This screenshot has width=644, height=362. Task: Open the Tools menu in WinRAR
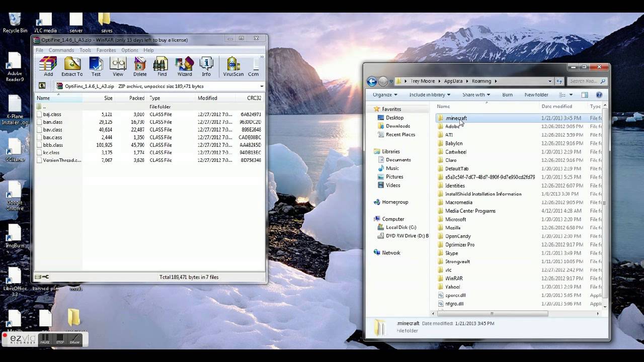[x=85, y=50]
